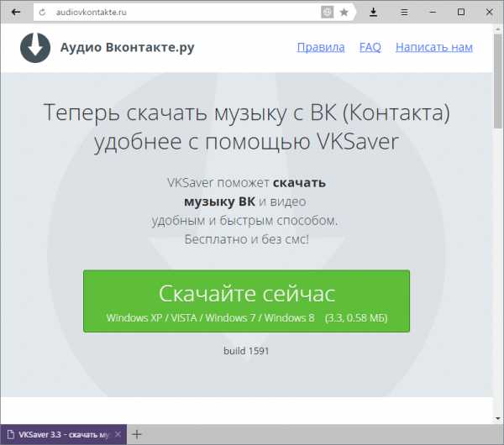This screenshot has height=445, width=504.
Task: Minimize the browser window
Action: point(433,12)
